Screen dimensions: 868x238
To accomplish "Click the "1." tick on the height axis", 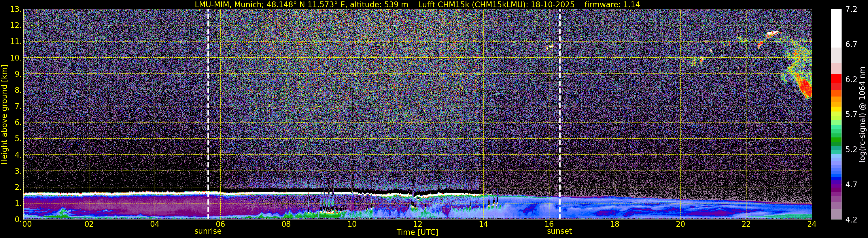I will 18,204.
